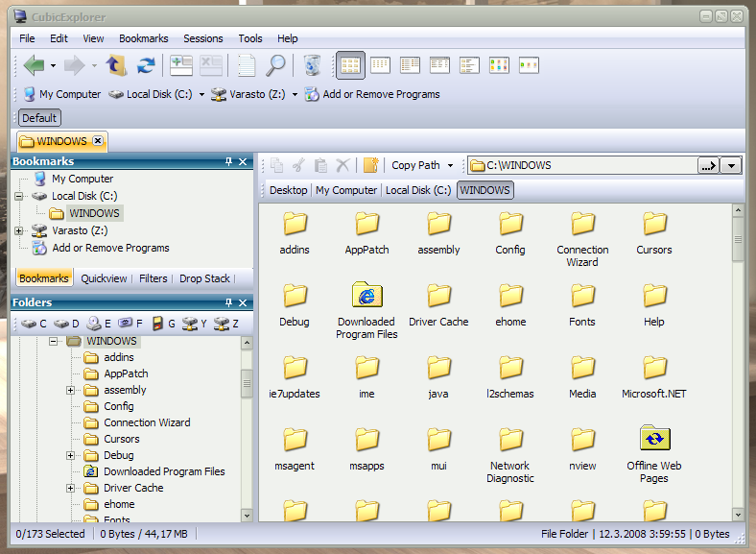Click the Delete X icon
Viewport: 756px width, 554px height.
[343, 165]
